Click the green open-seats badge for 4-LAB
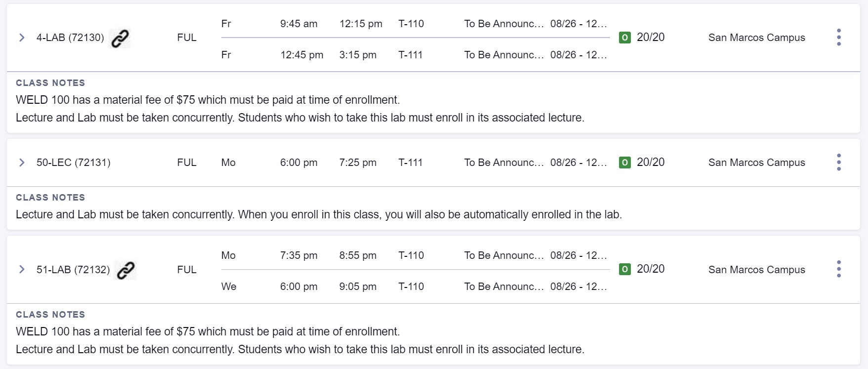 [624, 38]
